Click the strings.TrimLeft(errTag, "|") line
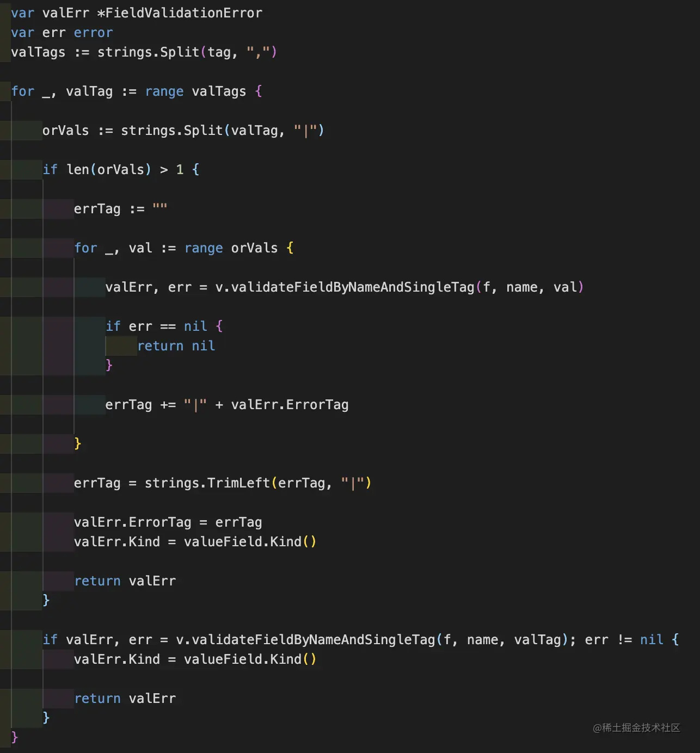The width and height of the screenshot is (700, 753). (x=223, y=483)
